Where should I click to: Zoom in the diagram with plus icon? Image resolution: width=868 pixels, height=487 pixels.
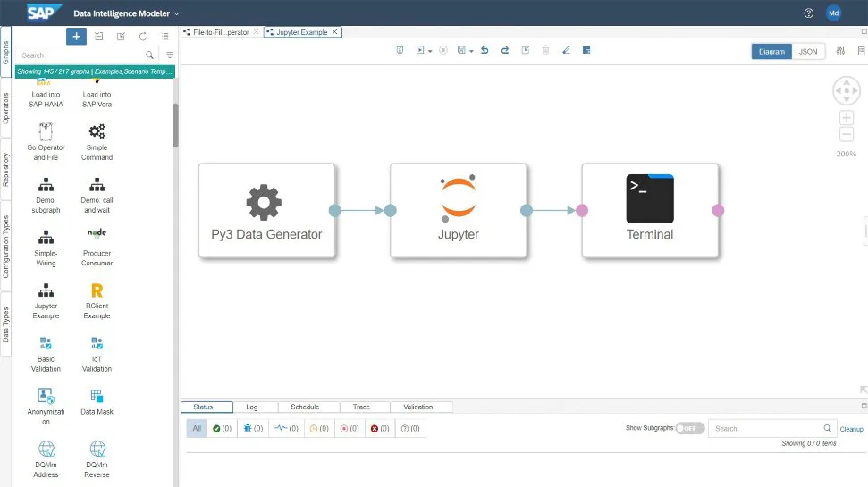[847, 117]
